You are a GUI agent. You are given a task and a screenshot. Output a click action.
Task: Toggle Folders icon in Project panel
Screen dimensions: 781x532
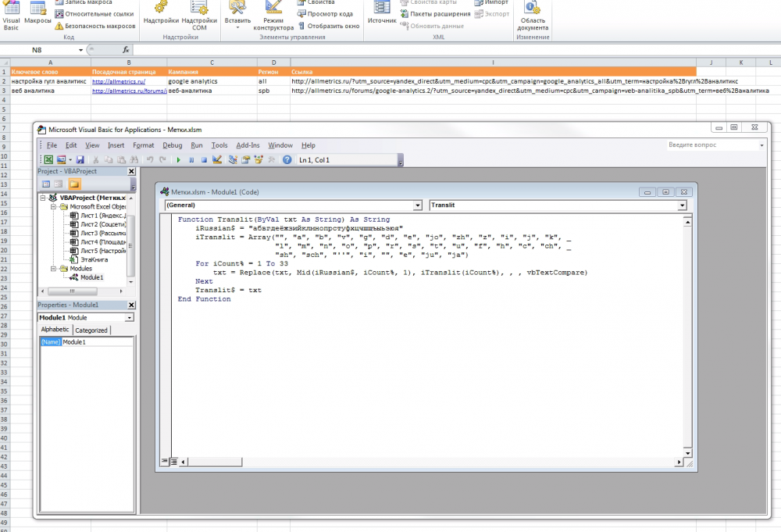74,184
